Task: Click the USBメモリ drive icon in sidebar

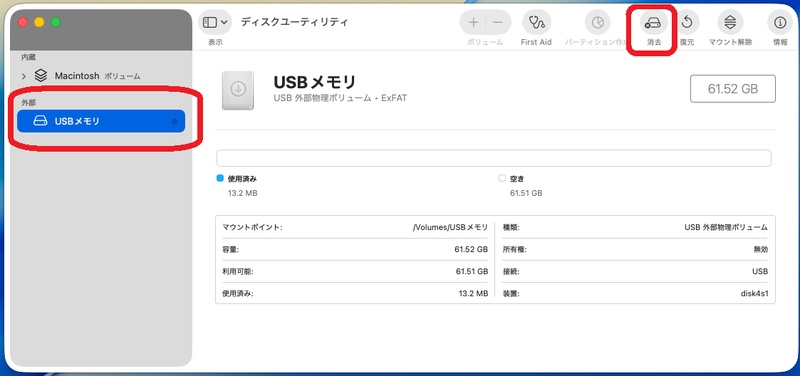Action: [x=40, y=121]
